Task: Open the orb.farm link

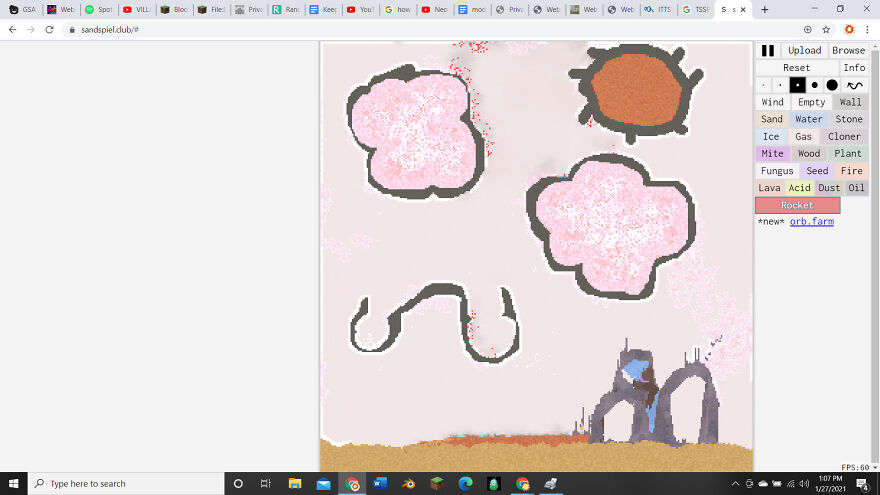Action: 811,221
